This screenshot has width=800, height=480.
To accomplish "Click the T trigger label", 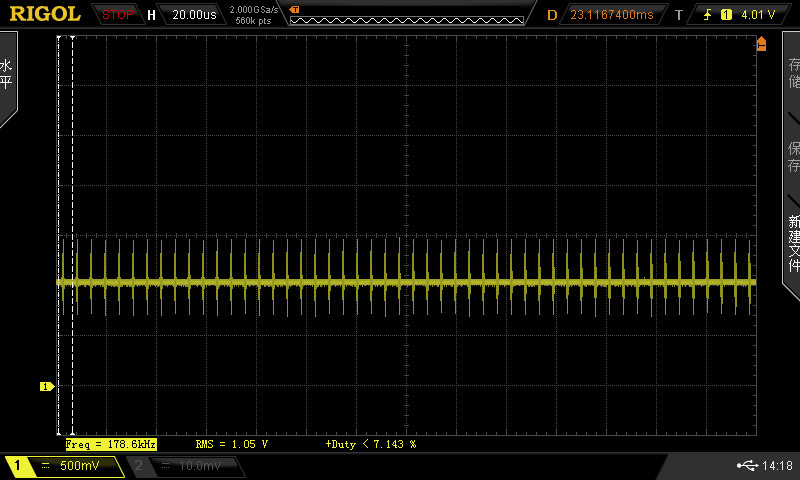I will pos(679,15).
